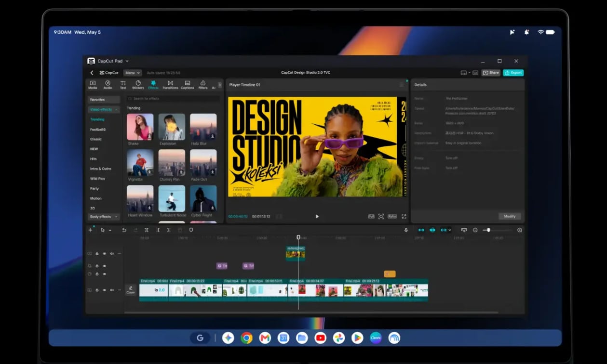Select the NEW effects category
This screenshot has height=364, width=607.
(x=94, y=149)
